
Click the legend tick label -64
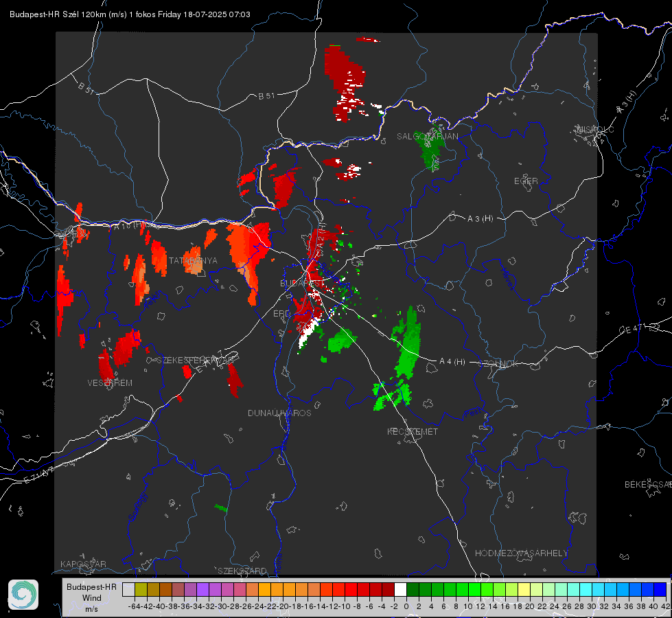pos(134,606)
